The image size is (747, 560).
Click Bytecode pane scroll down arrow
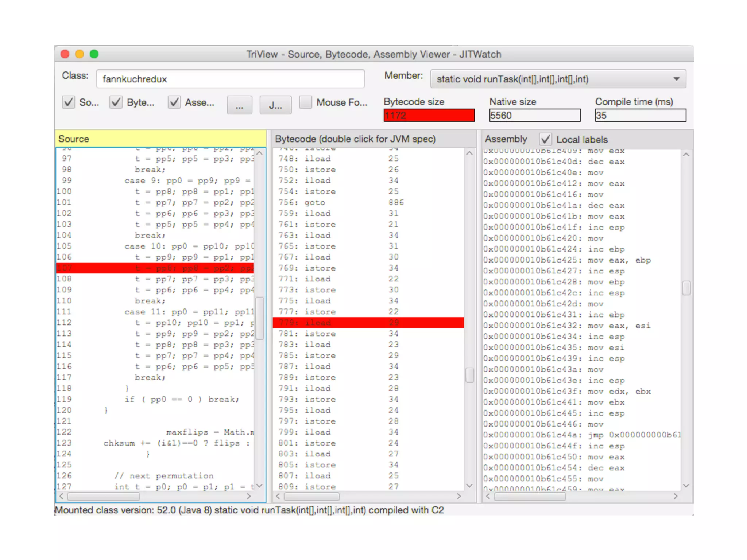[469, 486]
